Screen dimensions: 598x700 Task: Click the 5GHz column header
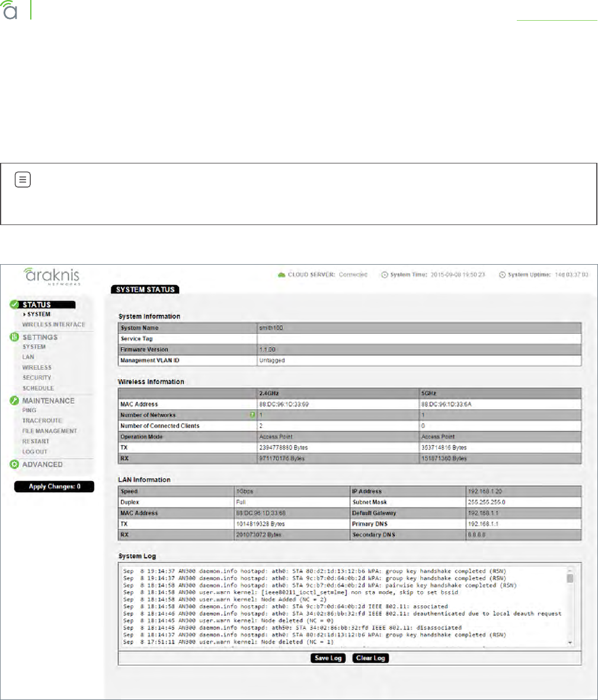pos(428,393)
